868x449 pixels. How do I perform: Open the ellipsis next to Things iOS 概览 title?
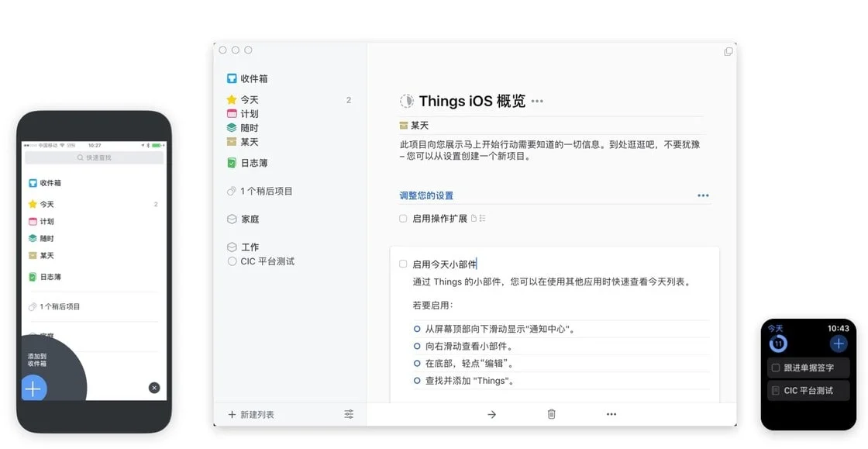pyautogui.click(x=539, y=102)
